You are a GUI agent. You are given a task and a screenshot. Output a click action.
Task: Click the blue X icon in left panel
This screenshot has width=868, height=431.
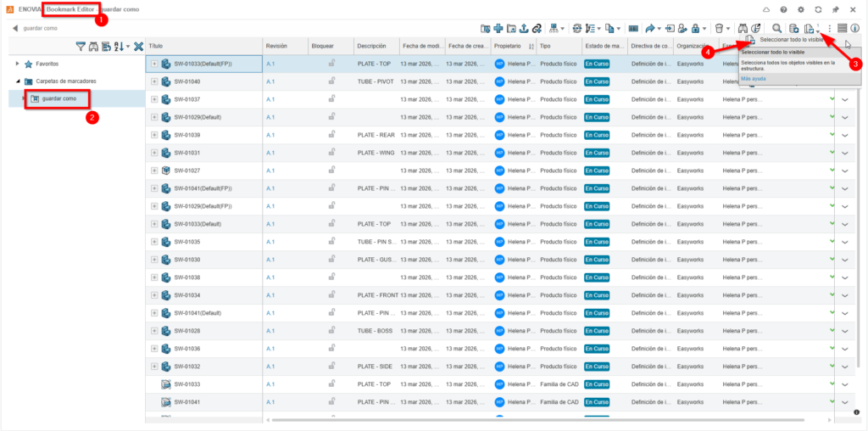139,48
